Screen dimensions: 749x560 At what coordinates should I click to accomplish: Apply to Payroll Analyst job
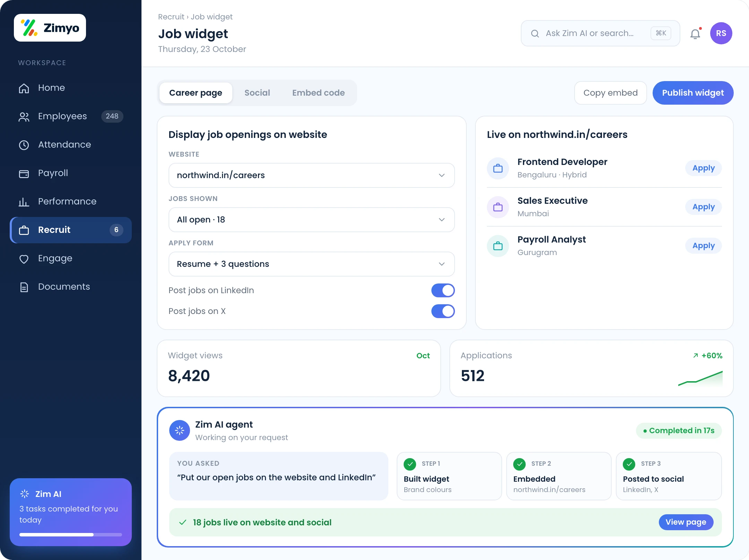(x=703, y=246)
